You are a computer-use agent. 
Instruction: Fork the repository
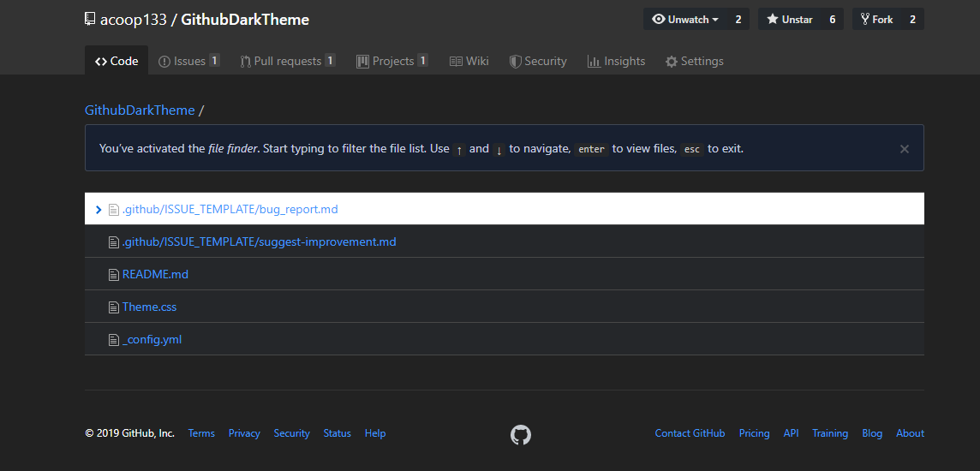tap(877, 20)
